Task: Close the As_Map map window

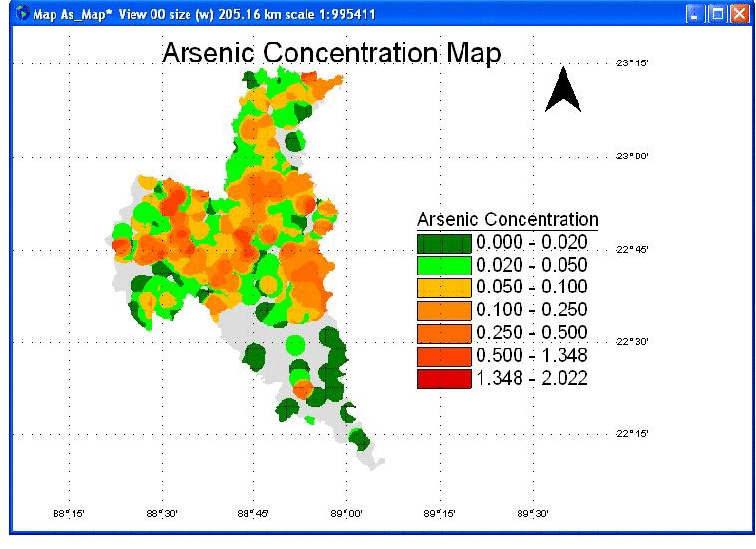Action: click(738, 14)
